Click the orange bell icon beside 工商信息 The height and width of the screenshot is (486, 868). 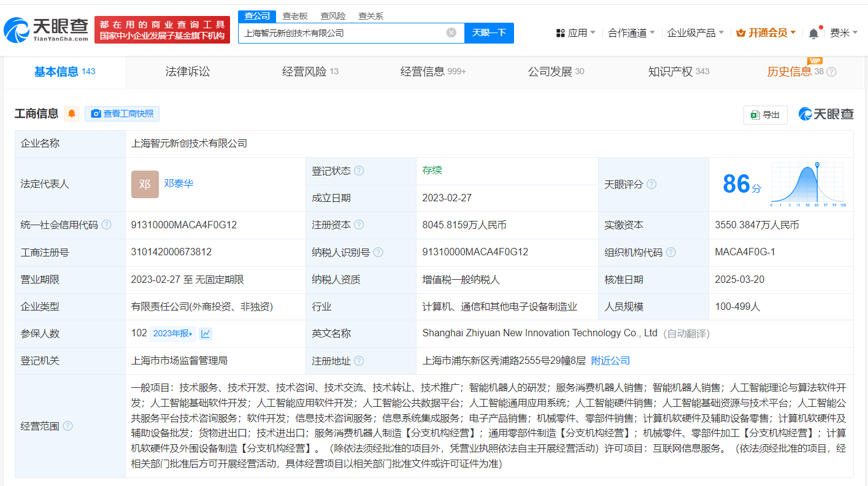[x=72, y=114]
